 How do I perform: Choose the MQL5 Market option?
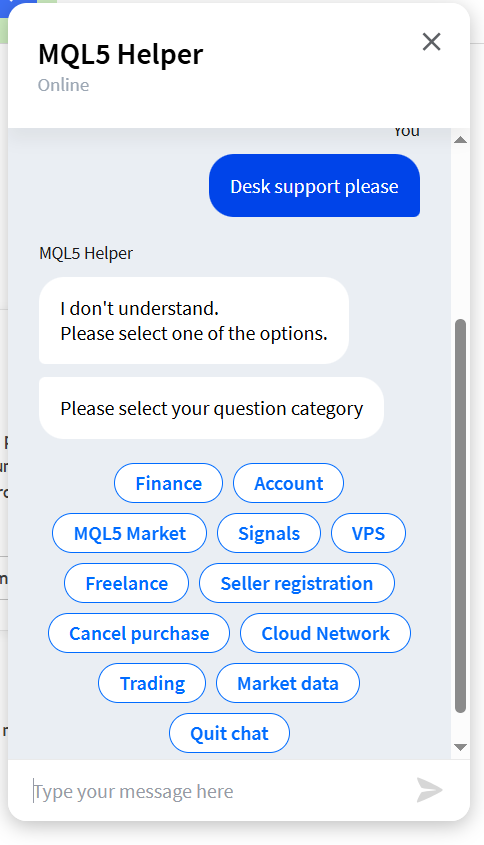129,533
